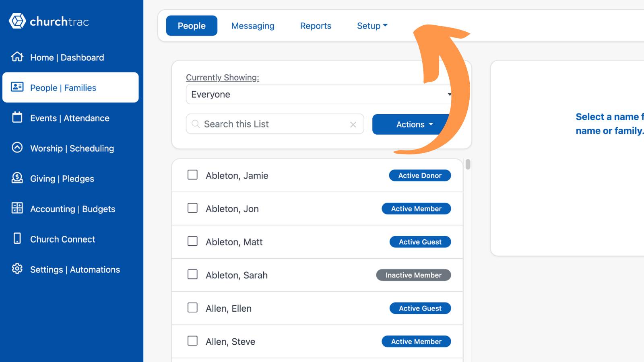Click the Inactive Member badge for Sarah

pyautogui.click(x=413, y=275)
